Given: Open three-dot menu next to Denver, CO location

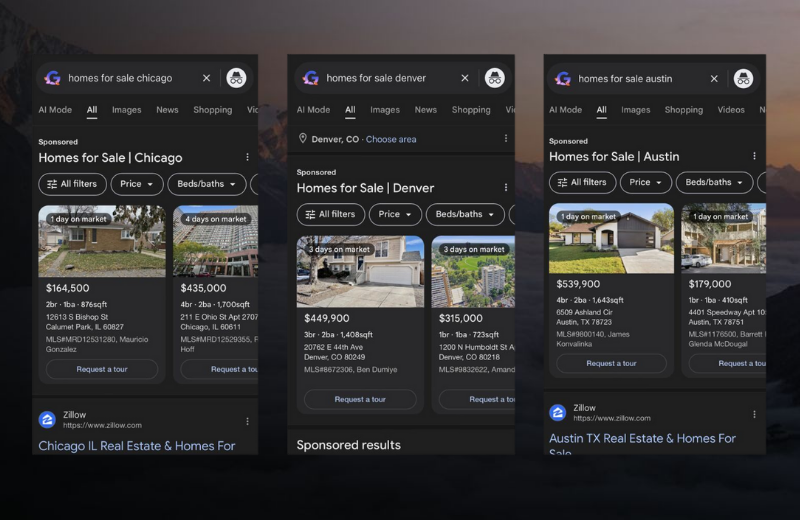Looking at the screenshot, I should pos(505,139).
